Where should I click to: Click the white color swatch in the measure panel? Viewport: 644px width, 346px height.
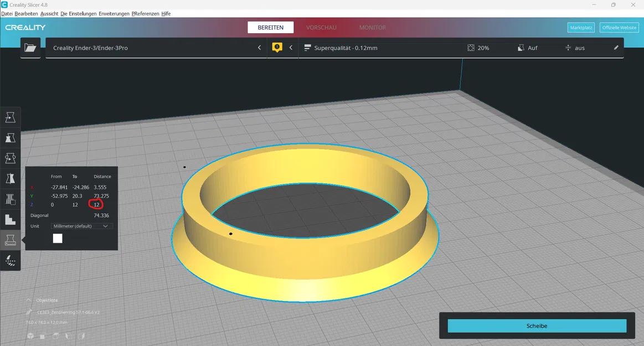(x=58, y=238)
